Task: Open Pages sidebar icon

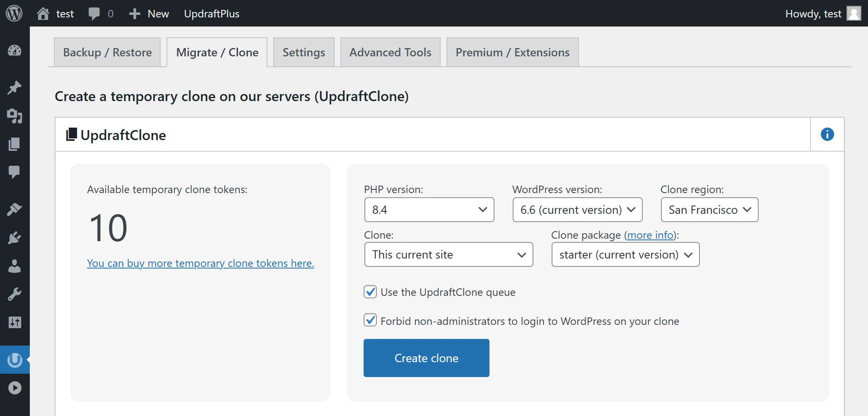Action: pyautogui.click(x=14, y=144)
